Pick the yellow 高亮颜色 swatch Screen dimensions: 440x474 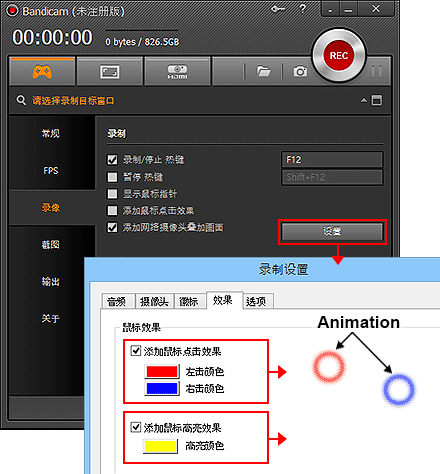pos(160,446)
